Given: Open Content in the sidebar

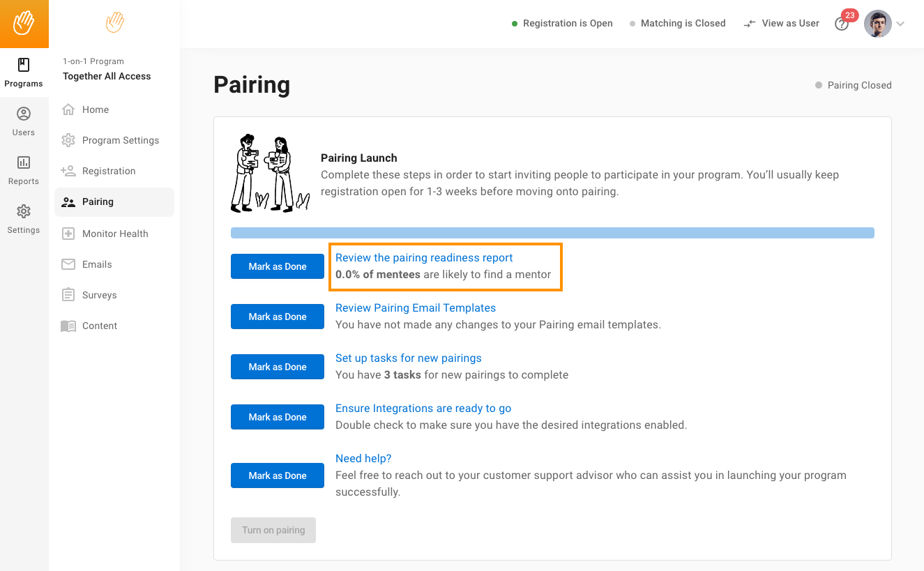Looking at the screenshot, I should pos(100,326).
